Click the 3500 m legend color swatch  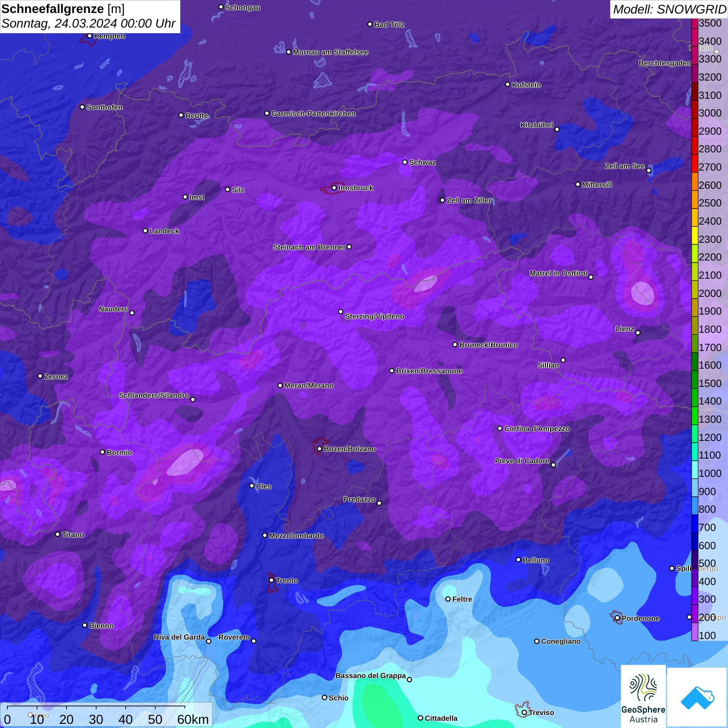695,23
